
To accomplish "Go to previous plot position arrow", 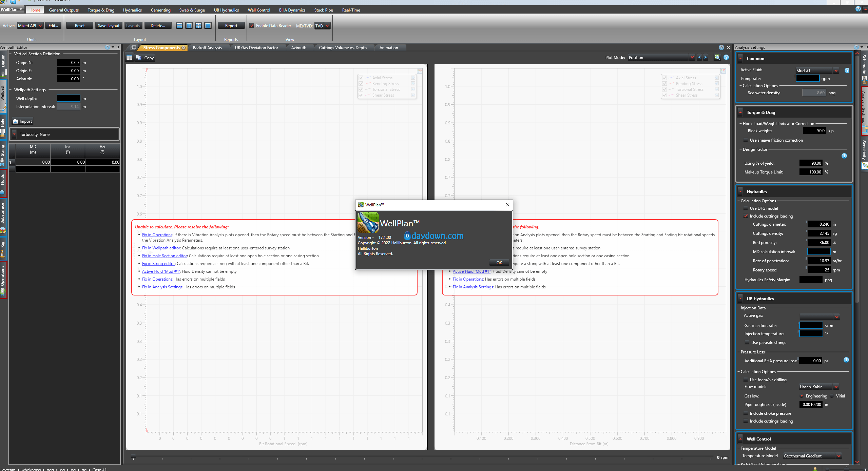I will click(x=699, y=57).
